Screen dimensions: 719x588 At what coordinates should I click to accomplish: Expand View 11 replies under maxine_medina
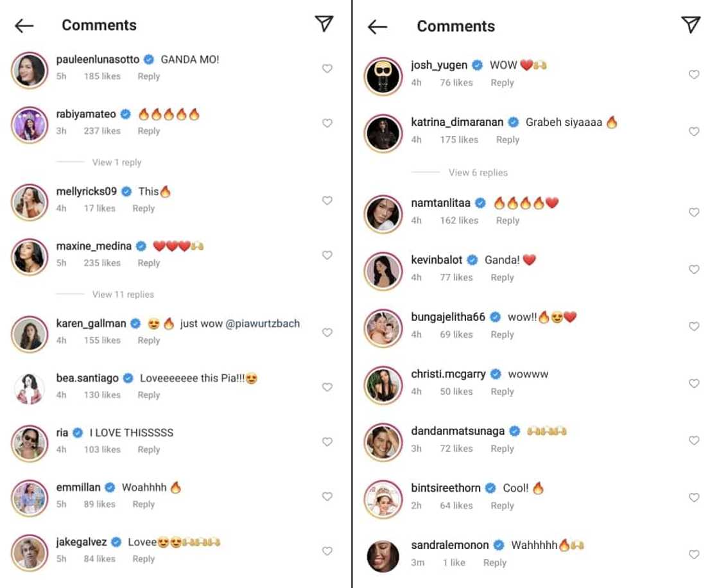[123, 294]
